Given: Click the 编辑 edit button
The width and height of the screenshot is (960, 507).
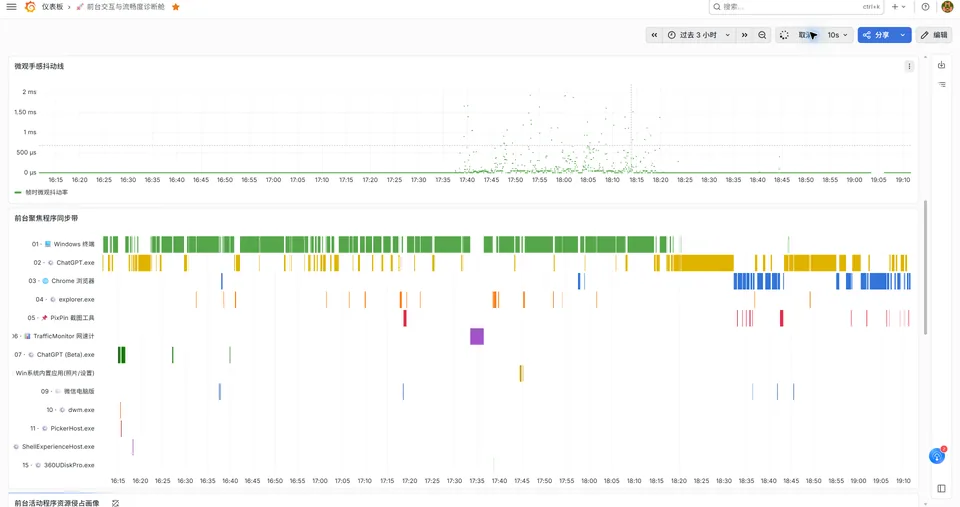Looking at the screenshot, I should pyautogui.click(x=934, y=35).
